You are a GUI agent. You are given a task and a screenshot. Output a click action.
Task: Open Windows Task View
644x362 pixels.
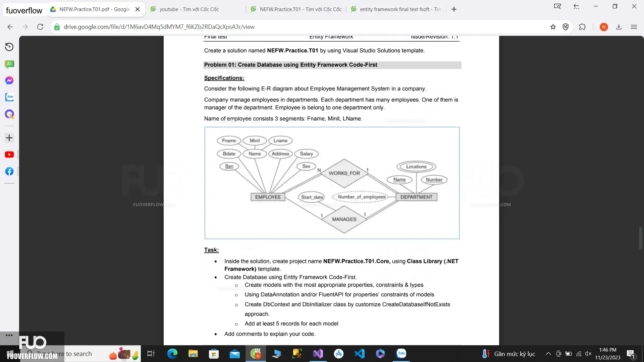click(151, 354)
